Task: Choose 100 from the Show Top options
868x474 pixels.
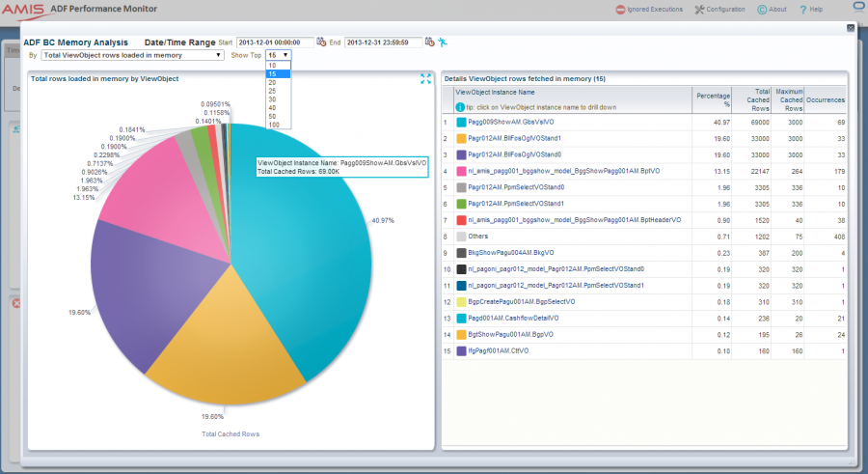Action: pyautogui.click(x=273, y=125)
